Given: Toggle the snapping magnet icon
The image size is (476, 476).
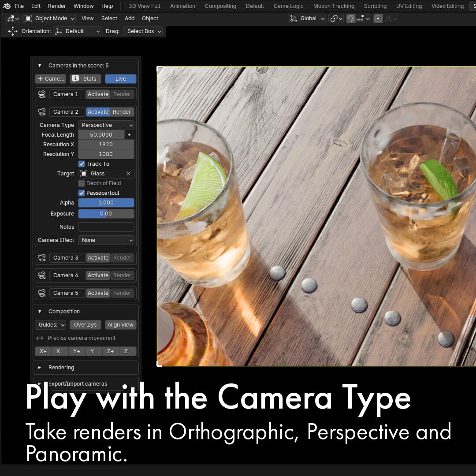Looking at the screenshot, I should [x=351, y=19].
